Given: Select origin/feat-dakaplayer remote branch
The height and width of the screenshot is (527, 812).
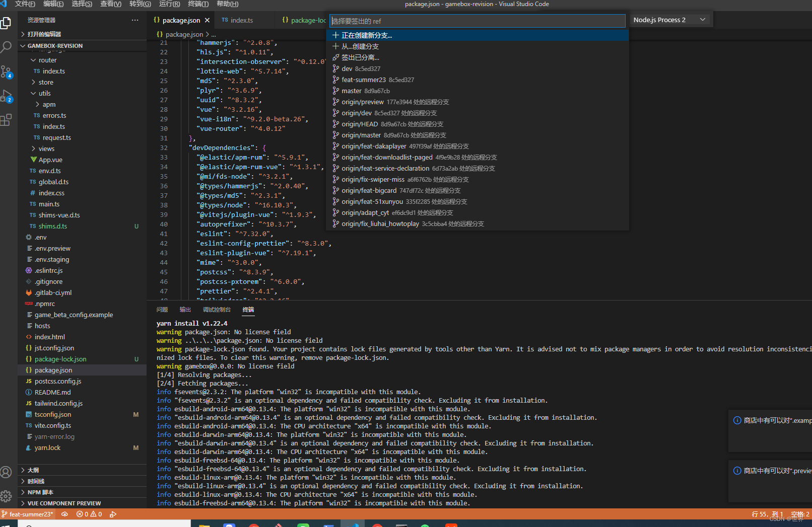Looking at the screenshot, I should (478, 146).
